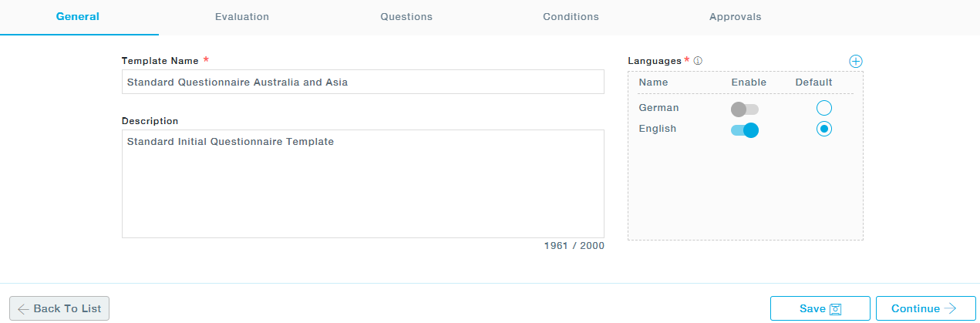This screenshot has width=980, height=323.
Task: Click inside the Description text area
Action: 362,183
